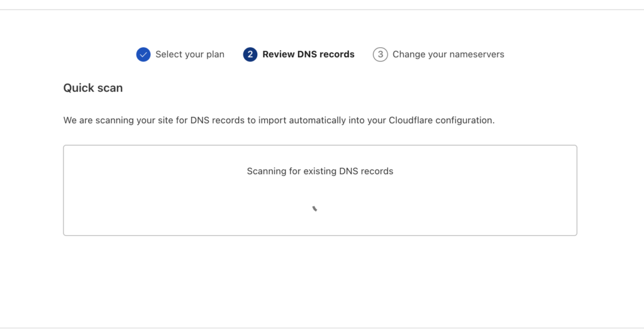Click the word "configuration" ending the description
Image resolution: width=644 pixels, height=332 pixels.
pyautogui.click(x=464, y=120)
